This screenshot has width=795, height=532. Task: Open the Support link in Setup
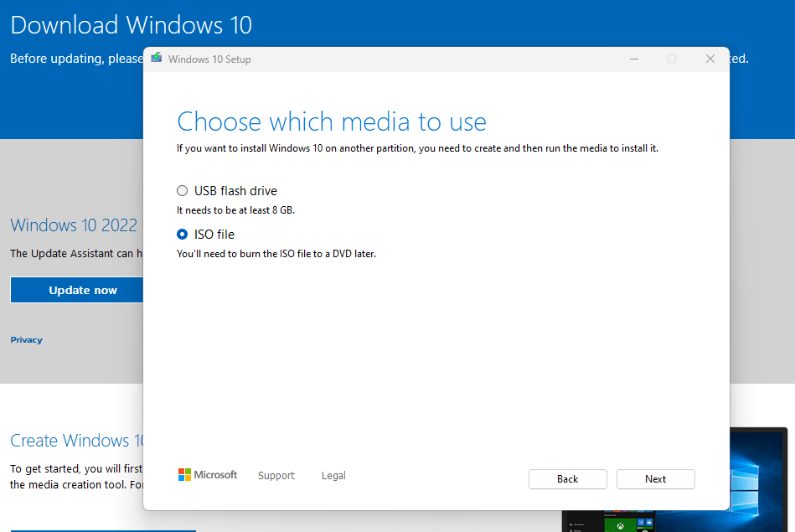pyautogui.click(x=276, y=475)
